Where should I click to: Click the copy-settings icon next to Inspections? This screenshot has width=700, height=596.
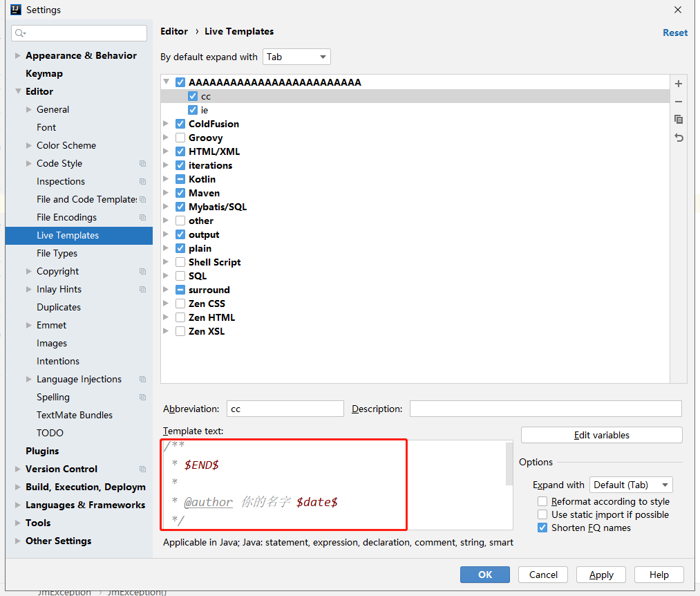(142, 181)
